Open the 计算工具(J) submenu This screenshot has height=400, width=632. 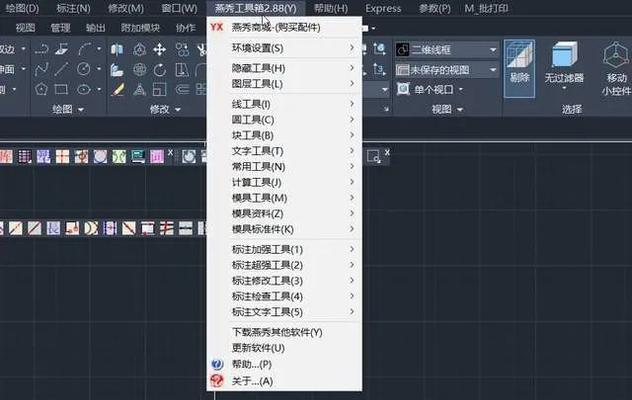pos(284,182)
